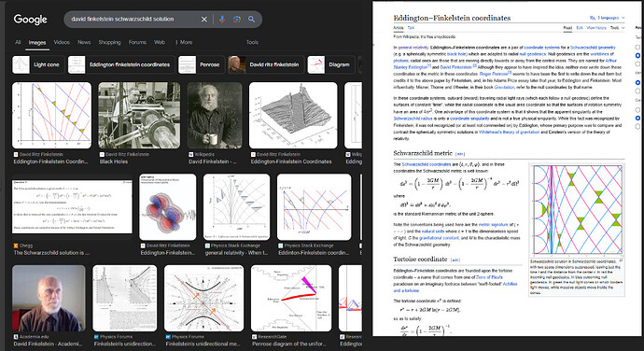The width and height of the screenshot is (644, 351).
Task: Filter by David ritz finkelstein chip
Action: click(x=266, y=64)
